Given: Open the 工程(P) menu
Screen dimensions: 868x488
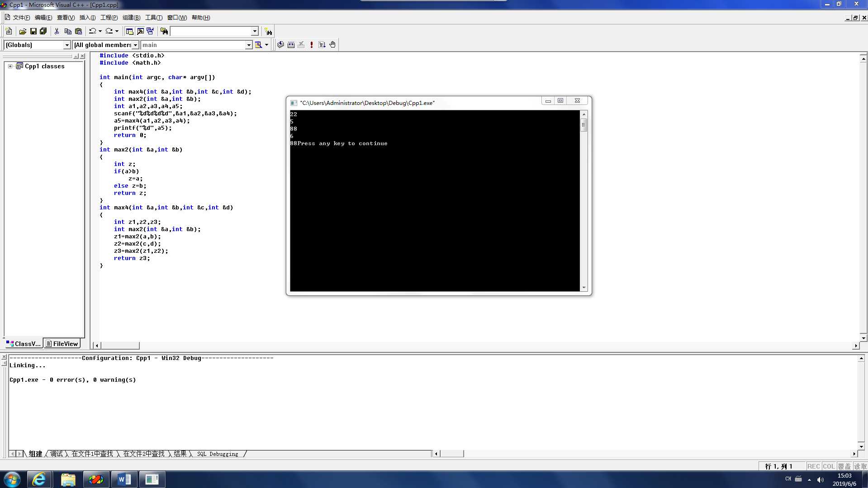Looking at the screenshot, I should [109, 18].
